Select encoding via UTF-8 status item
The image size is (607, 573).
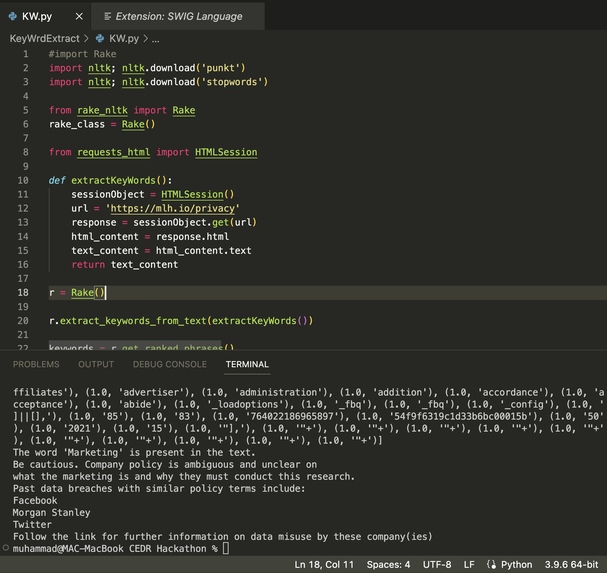point(437,564)
